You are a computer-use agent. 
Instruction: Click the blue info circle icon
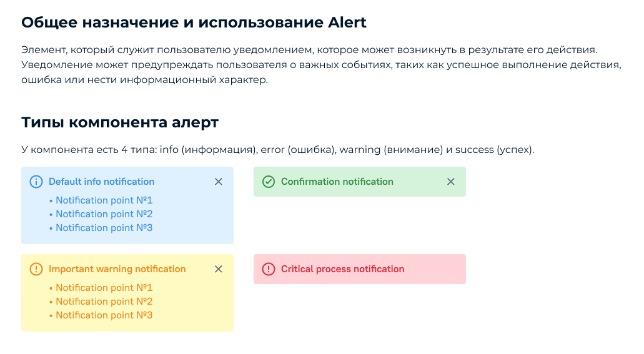click(x=36, y=182)
